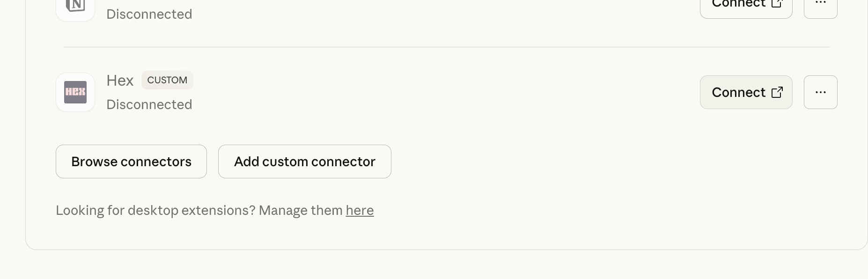Click the Notion logo icon

point(75,6)
